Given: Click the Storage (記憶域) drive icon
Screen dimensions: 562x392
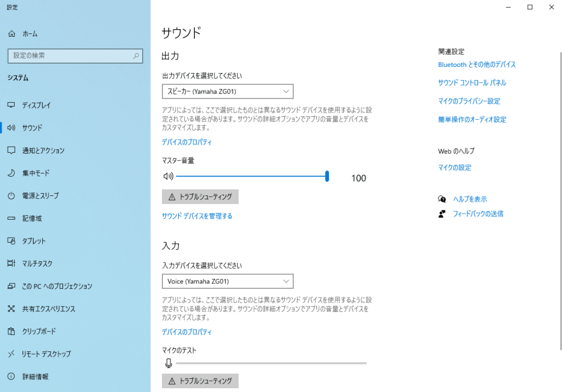Looking at the screenshot, I should (12, 219).
